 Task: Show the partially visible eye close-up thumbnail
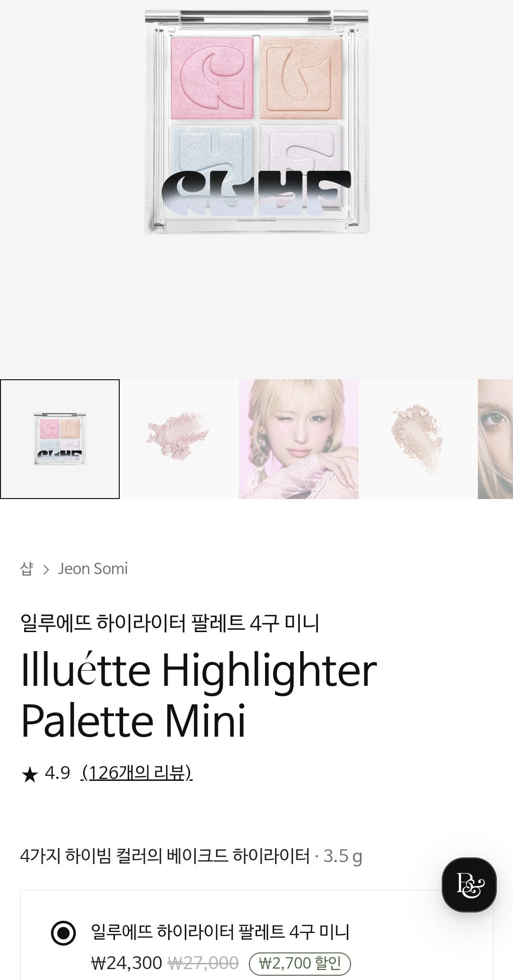point(495,439)
